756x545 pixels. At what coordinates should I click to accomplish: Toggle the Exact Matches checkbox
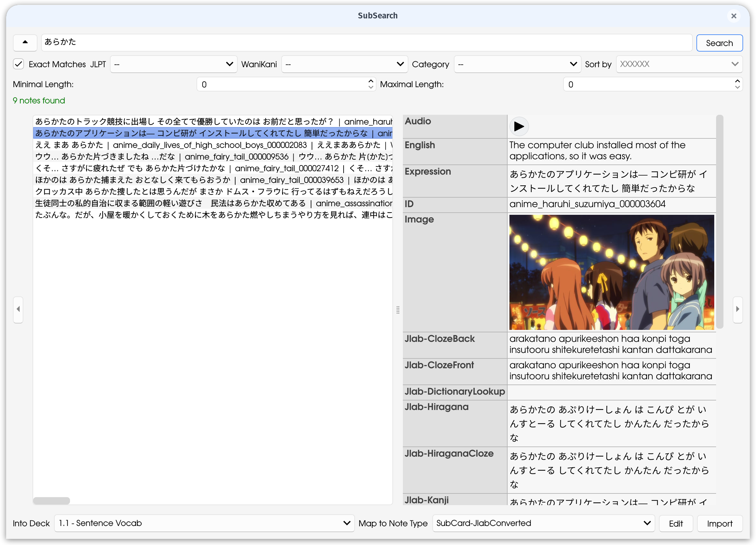coord(19,64)
